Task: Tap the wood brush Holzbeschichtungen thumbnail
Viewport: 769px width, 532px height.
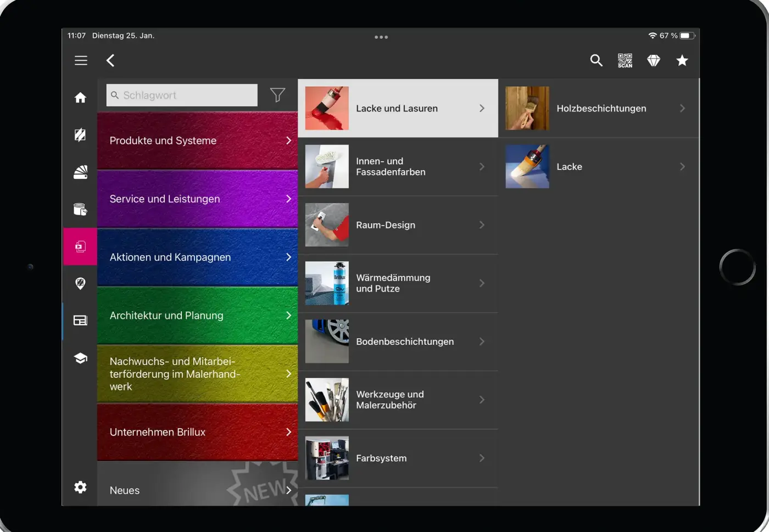Action: coord(527,108)
